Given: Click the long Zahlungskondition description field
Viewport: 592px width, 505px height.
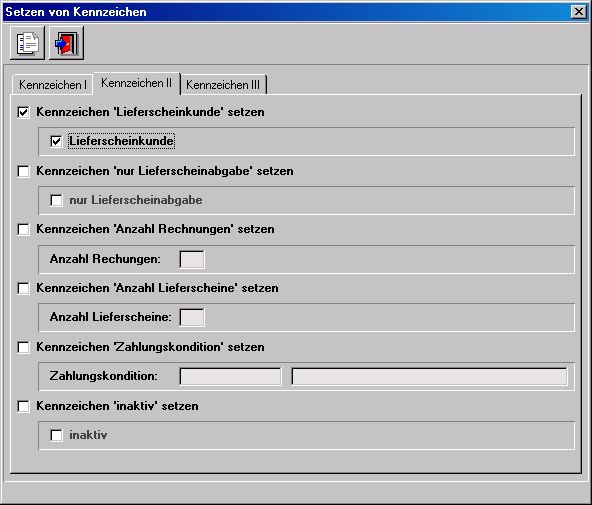Looking at the screenshot, I should point(430,377).
